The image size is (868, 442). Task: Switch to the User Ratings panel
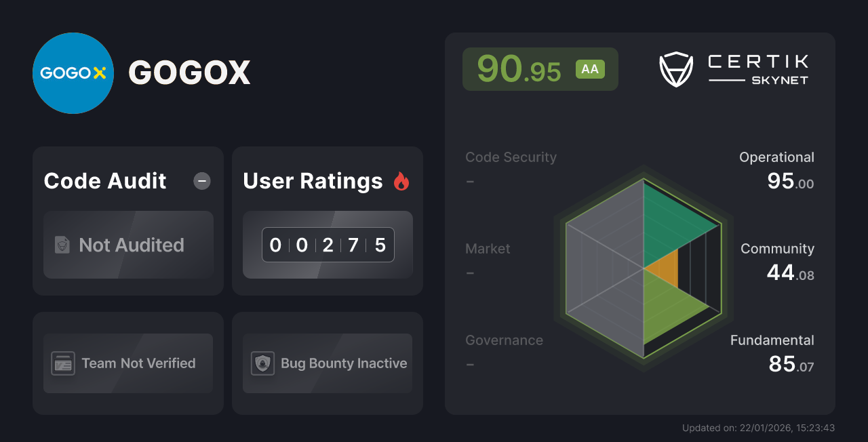point(313,180)
